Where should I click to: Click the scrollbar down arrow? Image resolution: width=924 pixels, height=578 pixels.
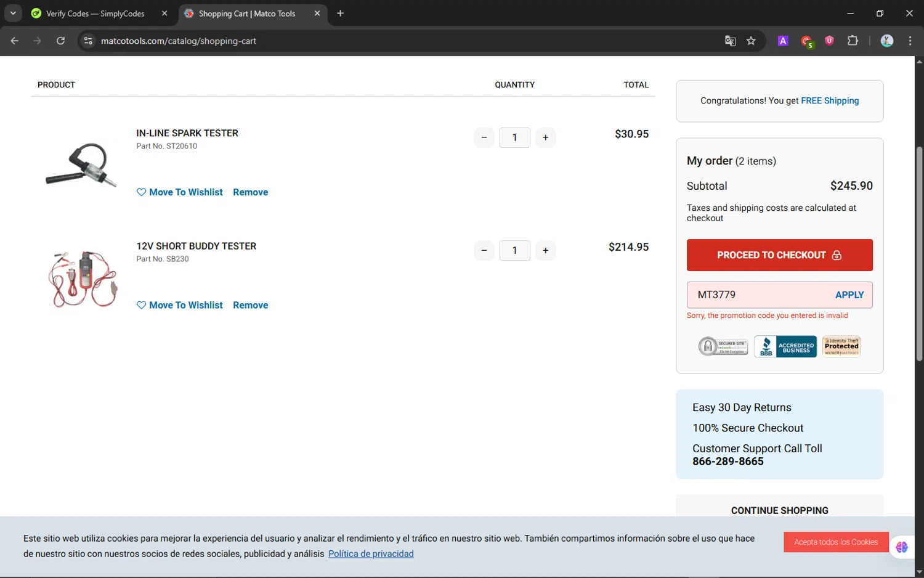919,572
